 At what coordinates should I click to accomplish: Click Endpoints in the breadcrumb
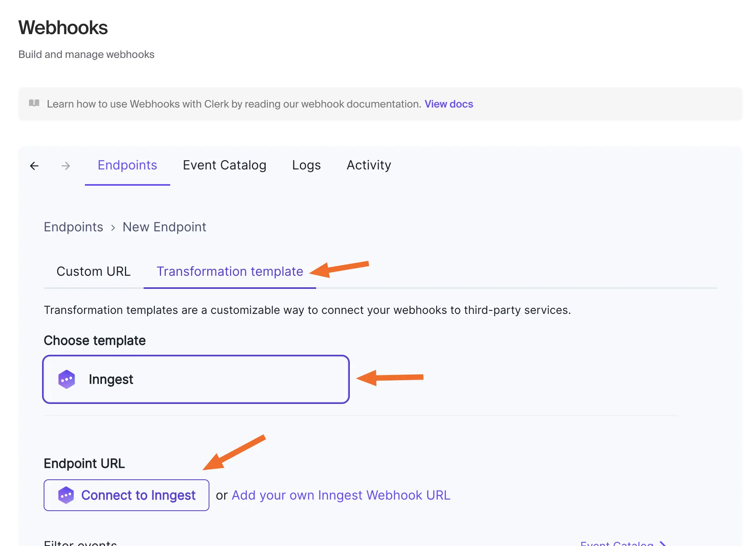pyautogui.click(x=73, y=227)
